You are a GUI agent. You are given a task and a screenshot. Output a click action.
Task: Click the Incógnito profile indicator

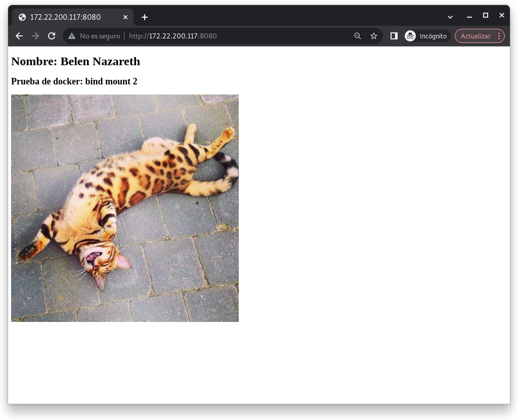click(x=427, y=36)
